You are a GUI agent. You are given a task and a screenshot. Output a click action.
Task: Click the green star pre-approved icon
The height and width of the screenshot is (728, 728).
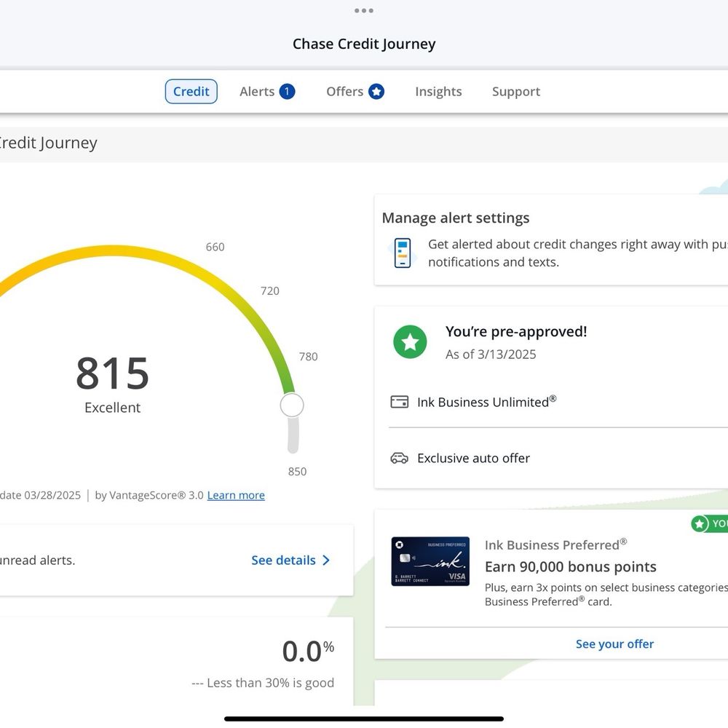(x=410, y=342)
